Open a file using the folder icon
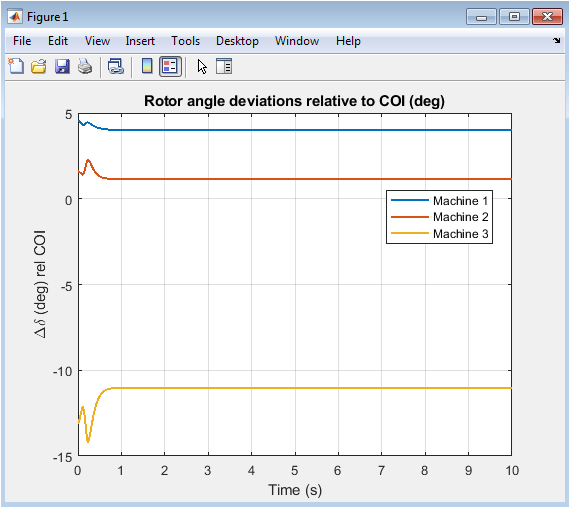This screenshot has width=570, height=508. [39, 67]
